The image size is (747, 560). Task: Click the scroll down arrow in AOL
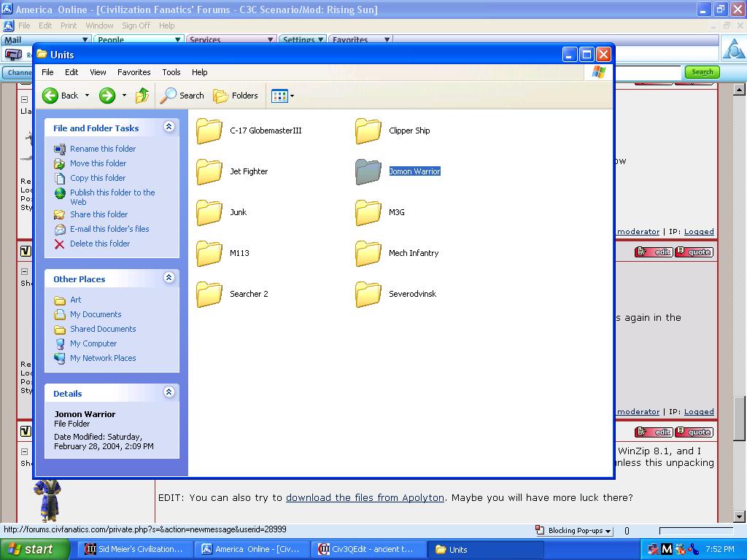point(739,516)
